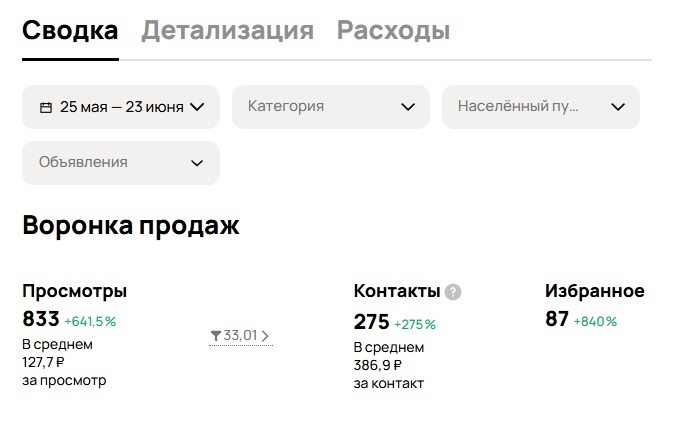
Task: Click the chevron in Категория filter
Action: pos(408,107)
